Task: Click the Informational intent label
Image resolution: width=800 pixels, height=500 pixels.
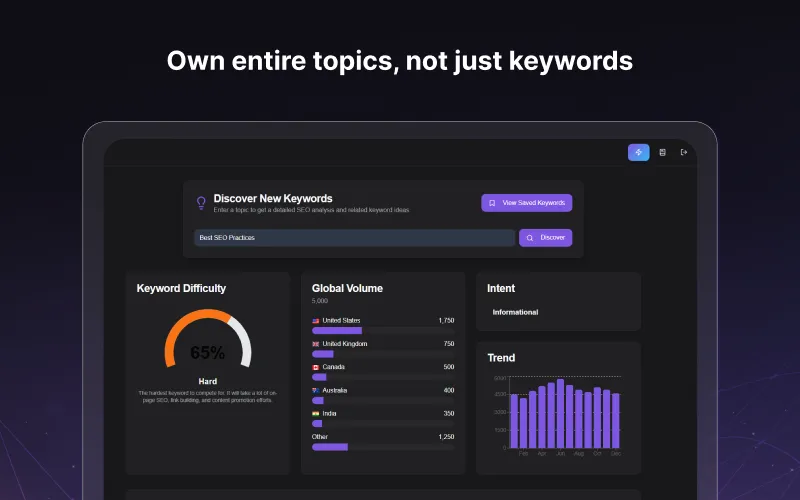Action: 515,312
